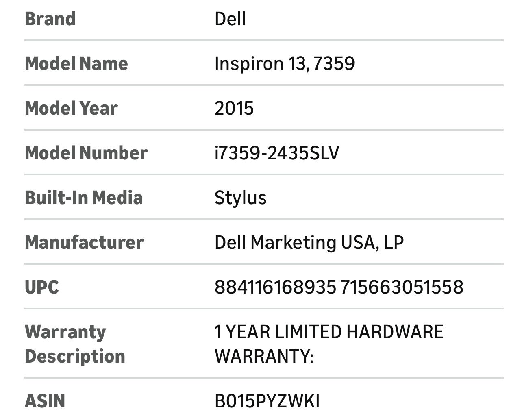Screen dimensions: 522x420
Task: Click the Warranty Description label
Action: point(75,344)
